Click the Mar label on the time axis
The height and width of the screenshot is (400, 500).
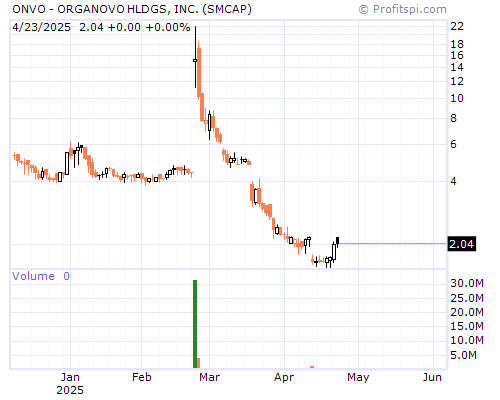(209, 377)
